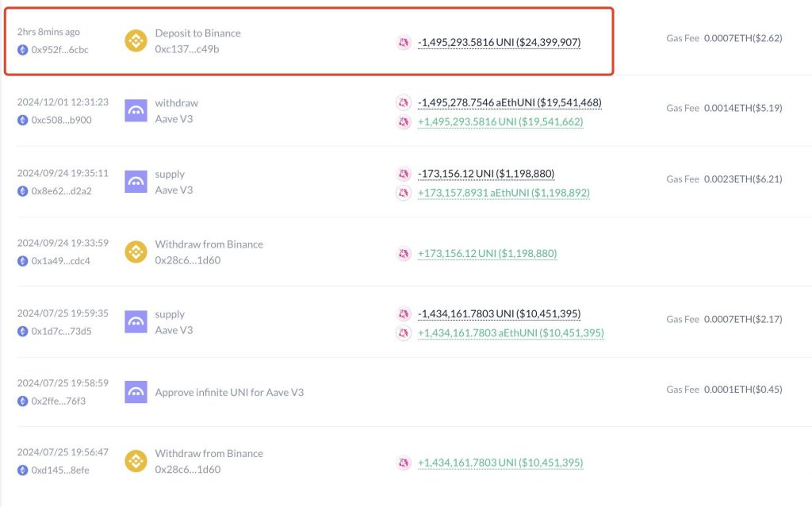Open the -1,495,278.7546 aEthUNI amount link
This screenshot has width=812, height=507.
[x=510, y=102]
